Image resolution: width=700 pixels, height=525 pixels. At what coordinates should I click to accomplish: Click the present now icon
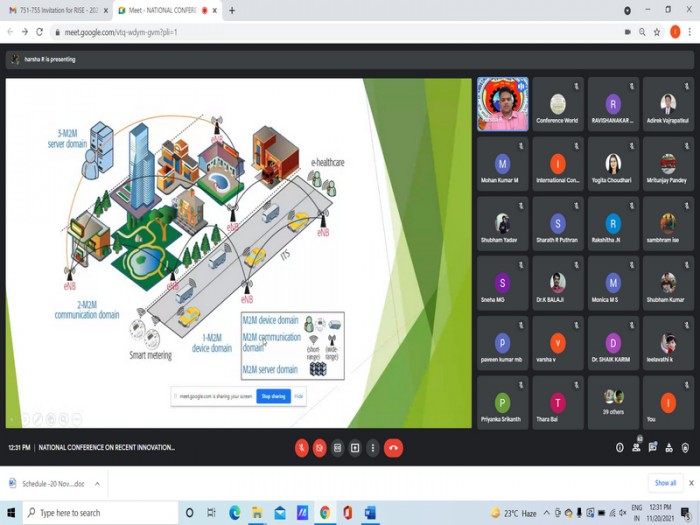[355, 448]
